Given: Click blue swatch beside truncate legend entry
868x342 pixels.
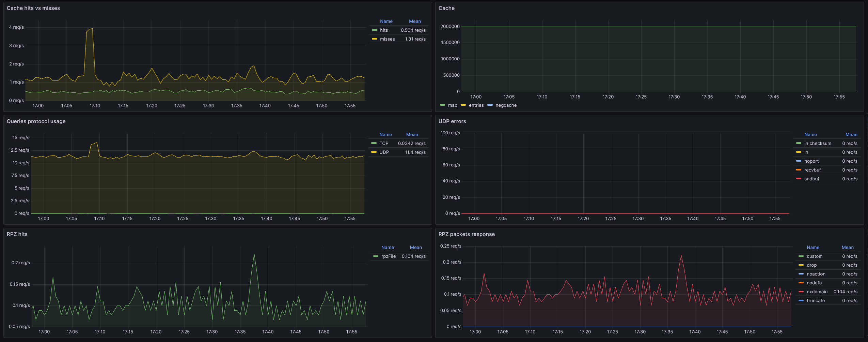Looking at the screenshot, I should (801, 301).
